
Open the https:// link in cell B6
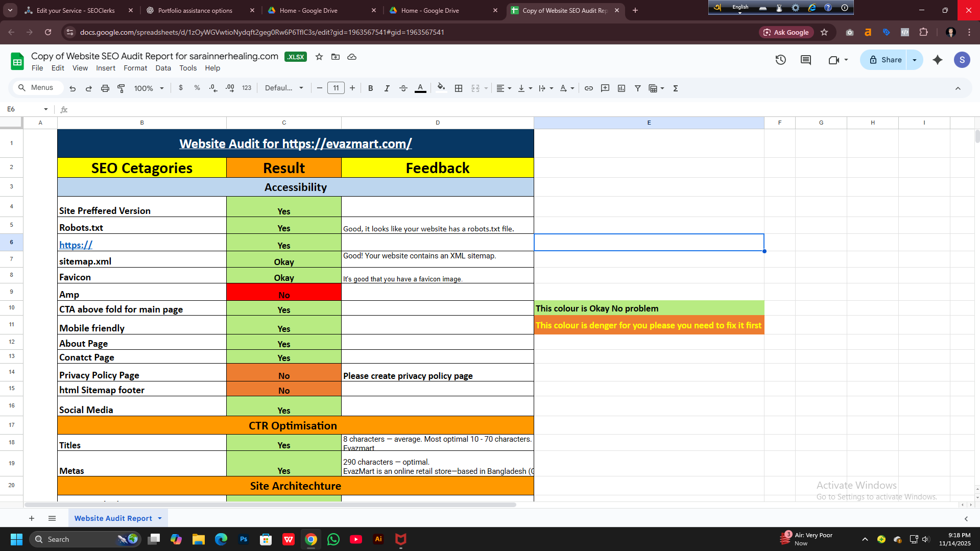(x=76, y=245)
